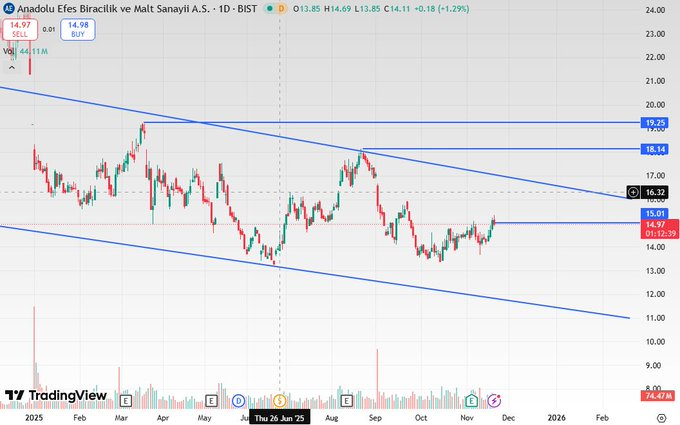Open the earnings E marker near May
This screenshot has width=680, height=425.
tap(211, 401)
